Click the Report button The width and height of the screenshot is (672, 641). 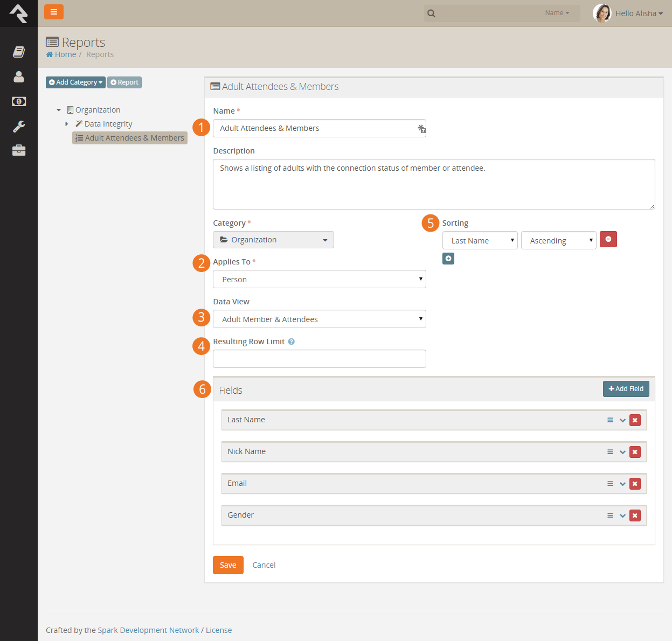tap(124, 82)
